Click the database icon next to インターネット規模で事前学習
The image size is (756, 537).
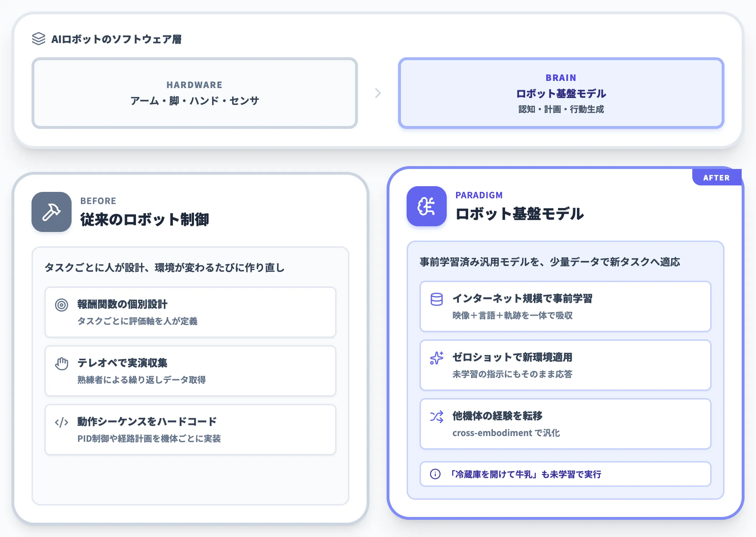(437, 299)
